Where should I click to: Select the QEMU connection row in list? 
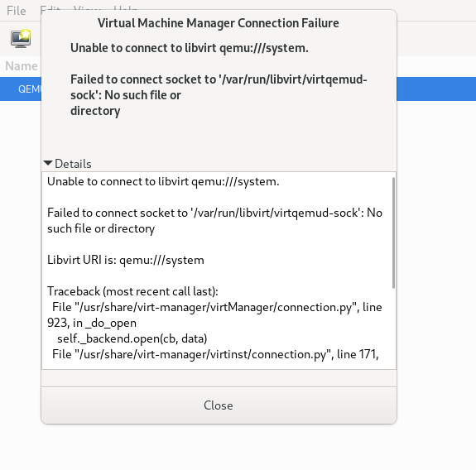tap(21, 89)
